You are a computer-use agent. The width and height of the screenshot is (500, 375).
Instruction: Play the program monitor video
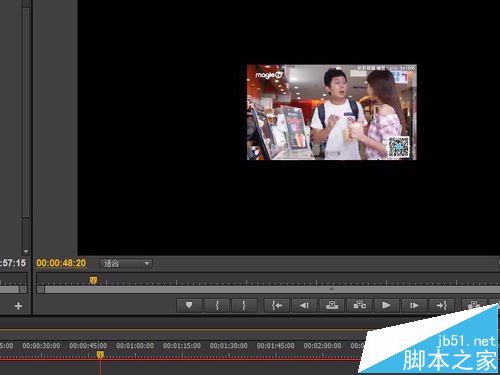[386, 305]
